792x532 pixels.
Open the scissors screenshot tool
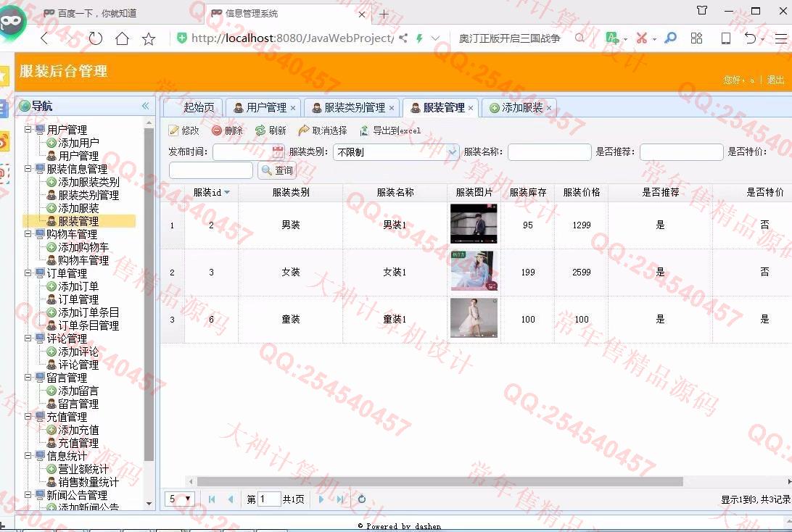641,38
